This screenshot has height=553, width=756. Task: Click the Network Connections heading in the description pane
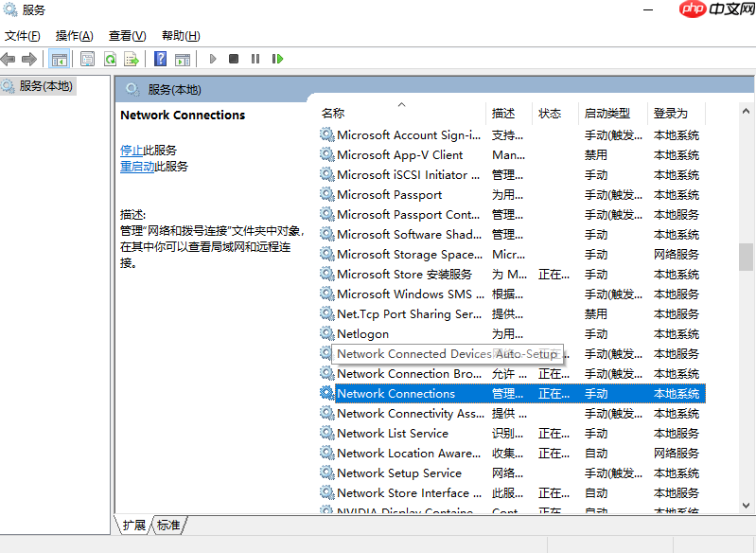coord(183,116)
